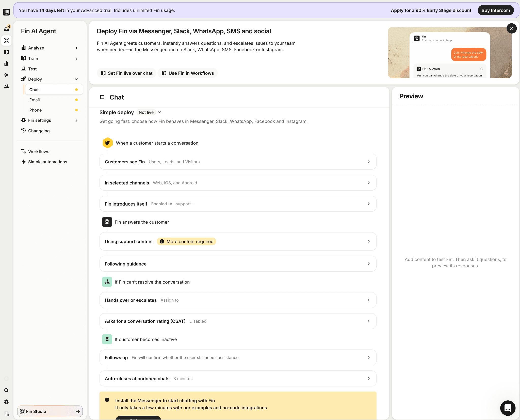This screenshot has height=420, width=520.
Task: Click the Fin AI Agent snowflake icon
Action: (6, 40)
